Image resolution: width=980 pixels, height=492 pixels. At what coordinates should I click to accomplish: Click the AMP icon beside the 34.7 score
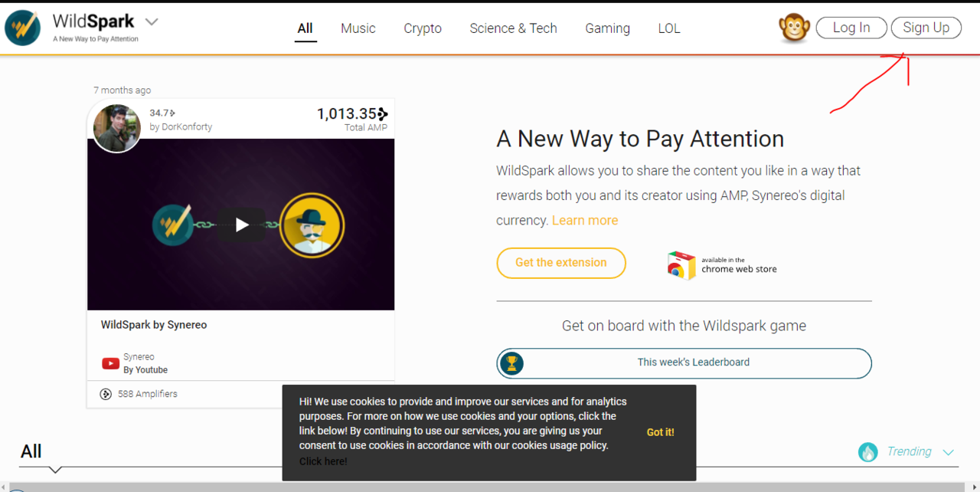click(174, 112)
